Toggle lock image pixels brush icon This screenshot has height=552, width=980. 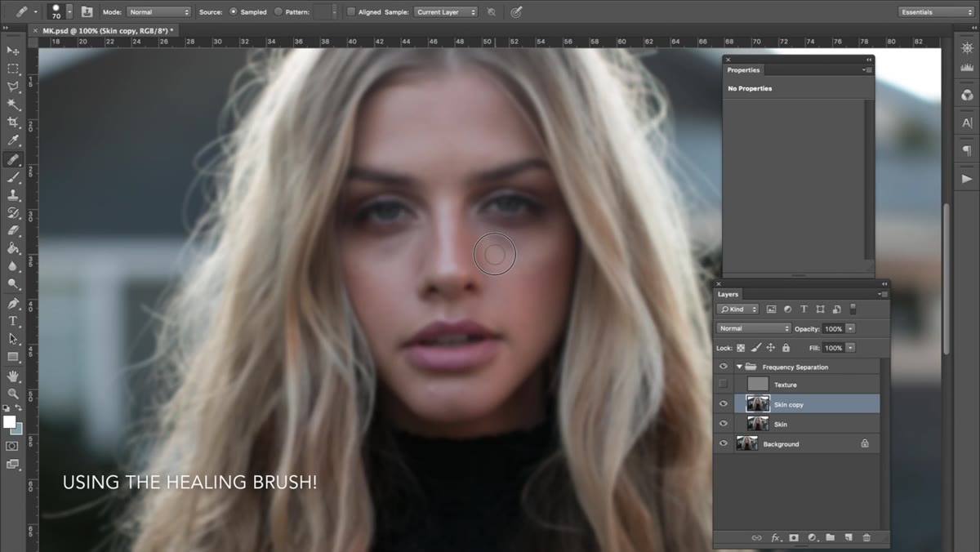[x=755, y=348]
